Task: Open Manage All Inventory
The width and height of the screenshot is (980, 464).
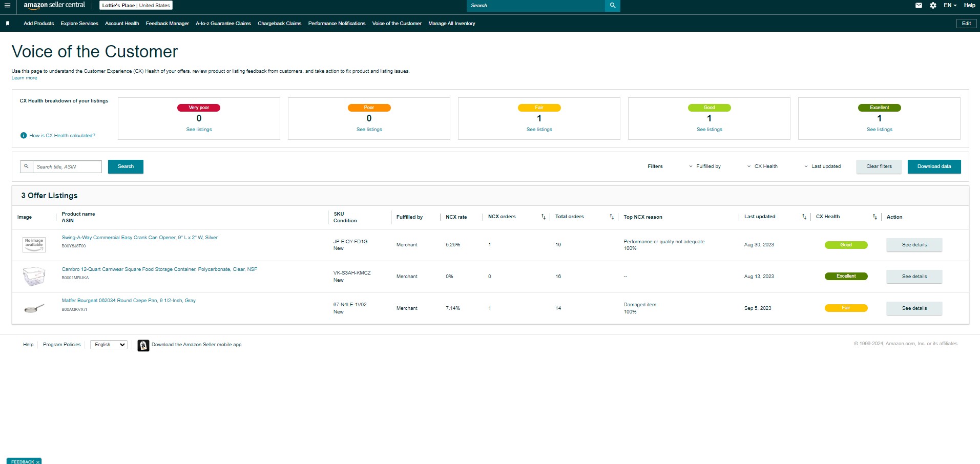Action: coord(451,24)
